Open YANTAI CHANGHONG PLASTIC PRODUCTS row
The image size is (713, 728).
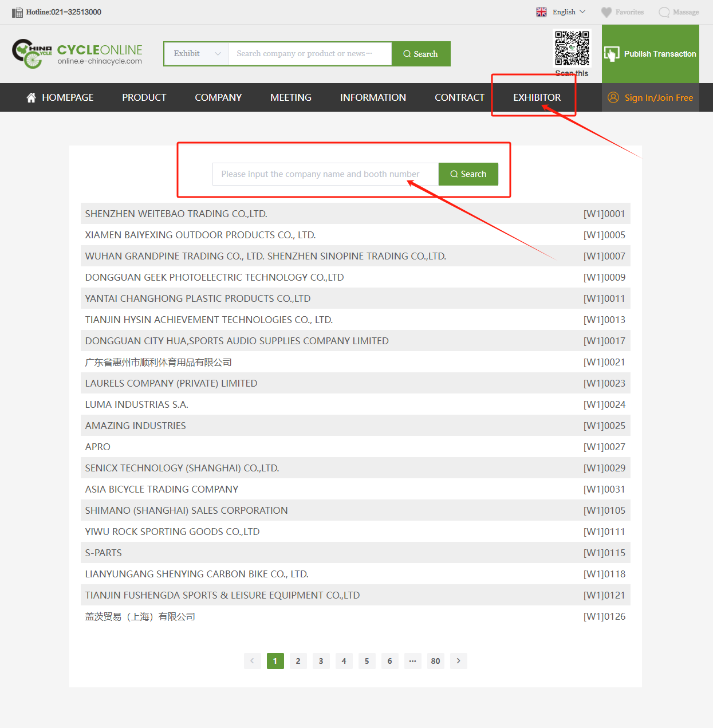click(x=355, y=298)
